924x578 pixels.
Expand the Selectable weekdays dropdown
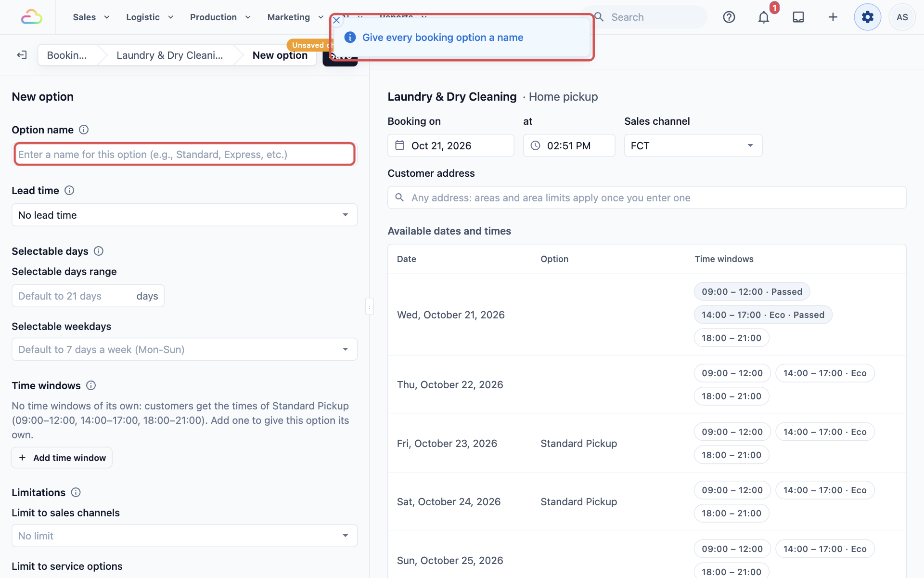(x=184, y=349)
